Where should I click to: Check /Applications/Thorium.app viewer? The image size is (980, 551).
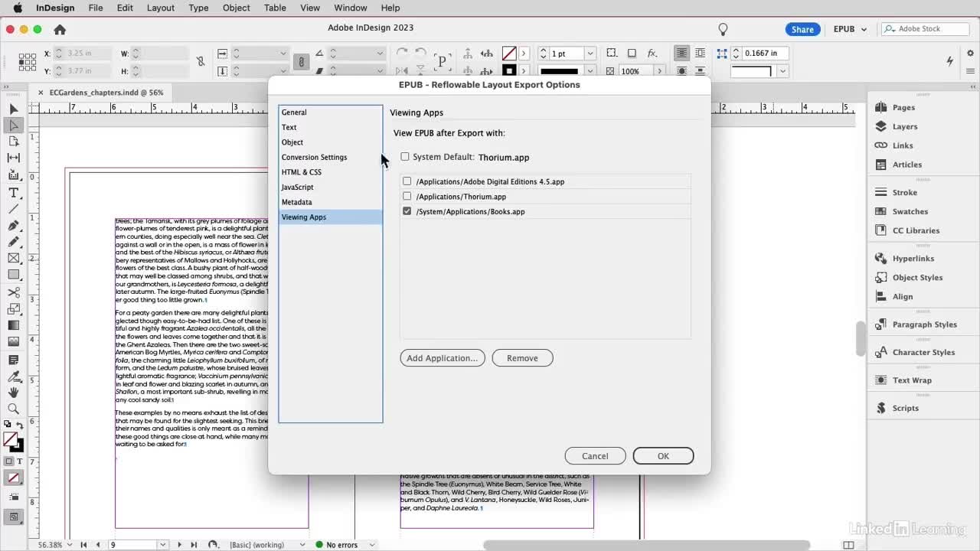pyautogui.click(x=407, y=197)
